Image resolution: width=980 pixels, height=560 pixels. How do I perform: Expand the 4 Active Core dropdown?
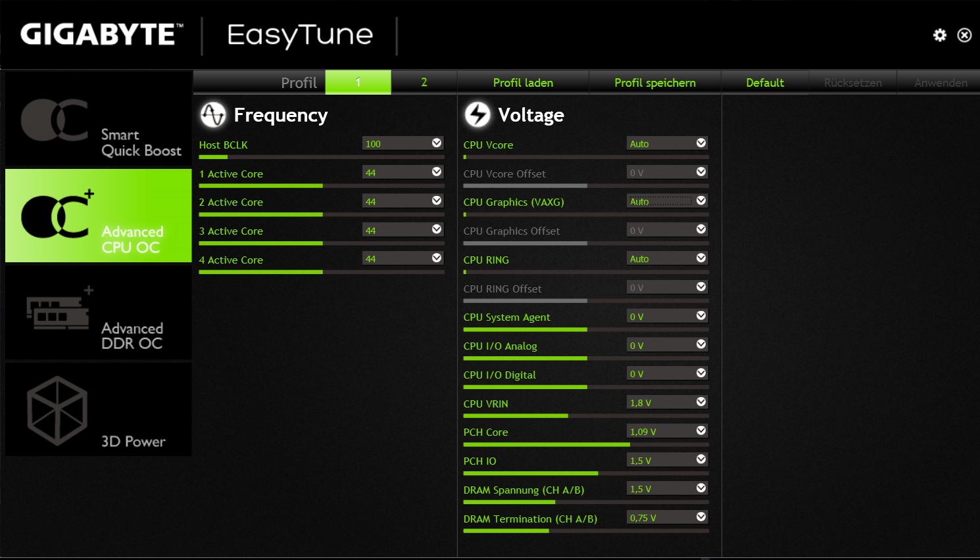click(437, 258)
